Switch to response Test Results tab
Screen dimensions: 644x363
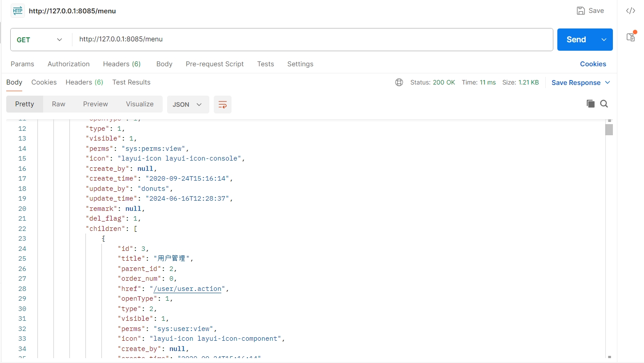131,82
